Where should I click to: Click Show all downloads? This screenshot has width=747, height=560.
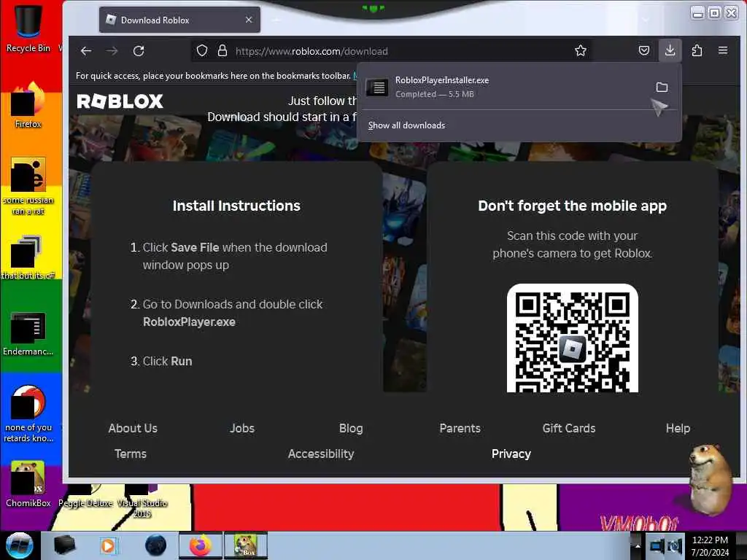pyautogui.click(x=406, y=125)
